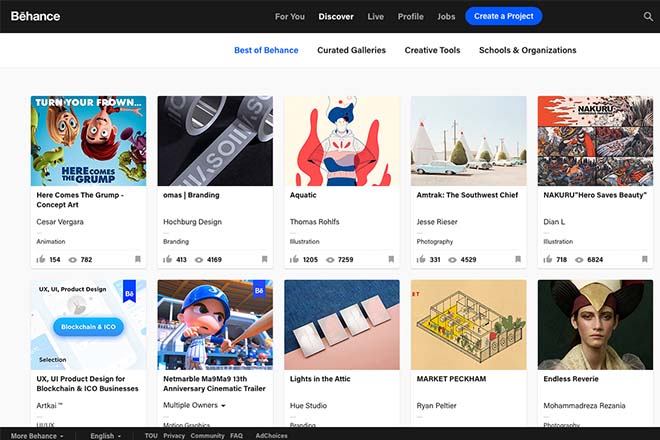Open Hochburg Design profile link
This screenshot has height=440, width=660.
coord(192,221)
